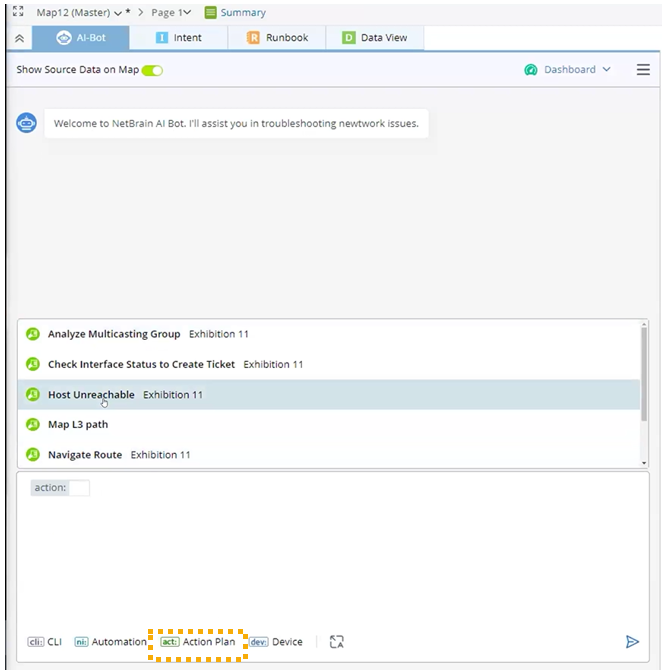662x670 pixels.
Task: Open the Dashboard dropdown
Action: (x=577, y=69)
